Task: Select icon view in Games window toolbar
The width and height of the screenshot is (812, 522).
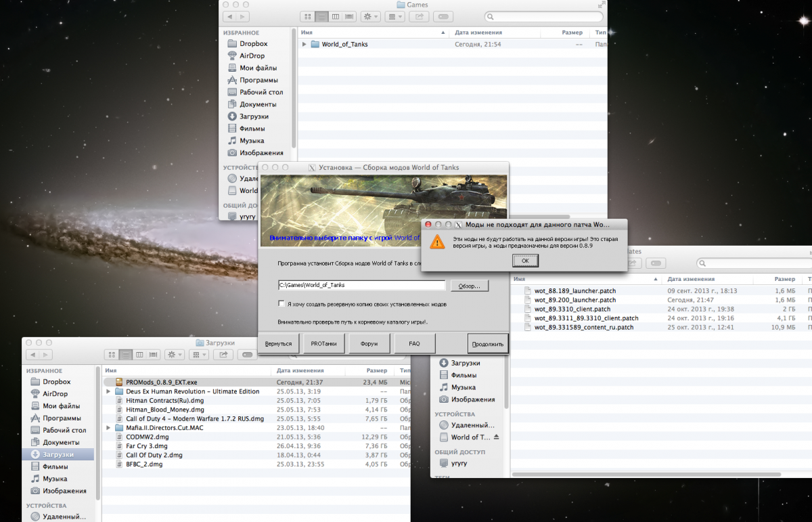Action: coord(307,16)
